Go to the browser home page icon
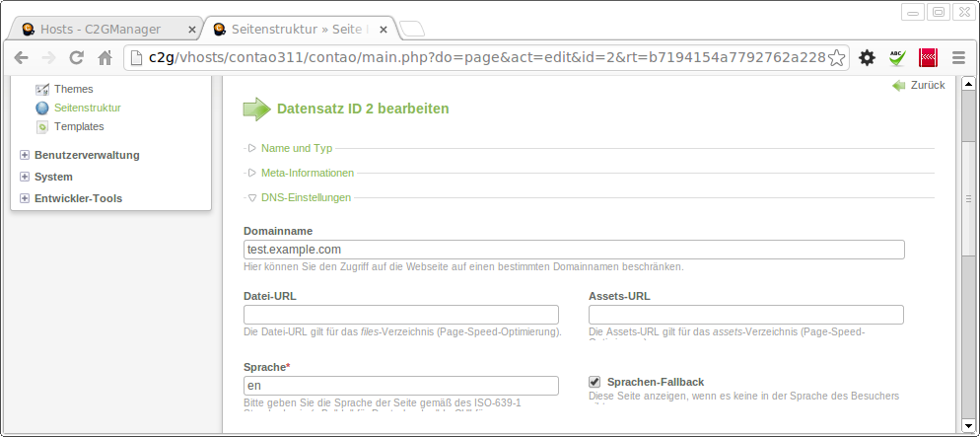 pyautogui.click(x=105, y=58)
